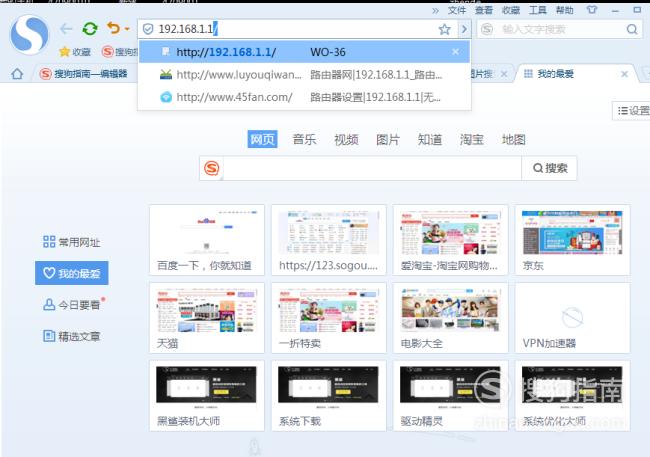Expand the undo arrow's small dropdown
650x457 pixels.
(127, 29)
